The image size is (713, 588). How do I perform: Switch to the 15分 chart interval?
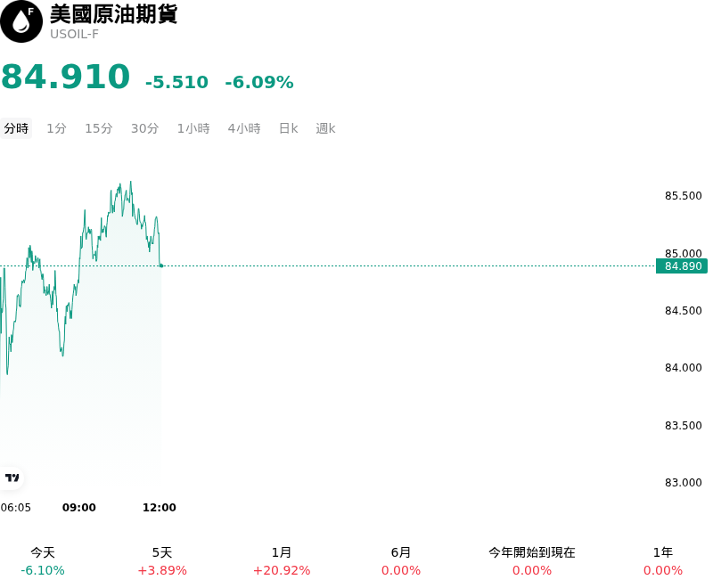coord(99,128)
